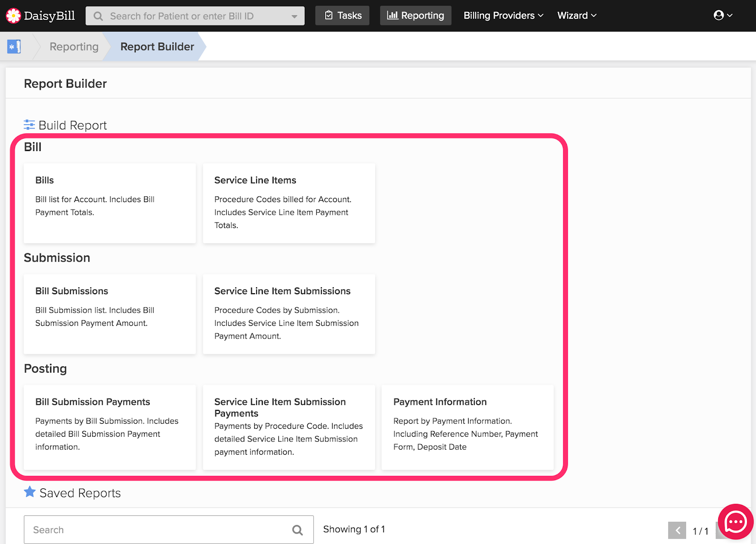Open the user account avatar menu
756x544 pixels.
click(722, 16)
